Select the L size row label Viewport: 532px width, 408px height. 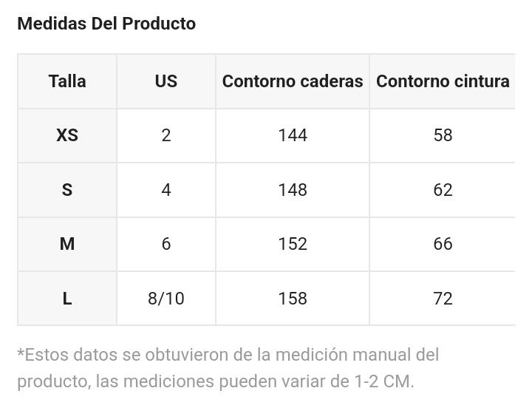(67, 299)
